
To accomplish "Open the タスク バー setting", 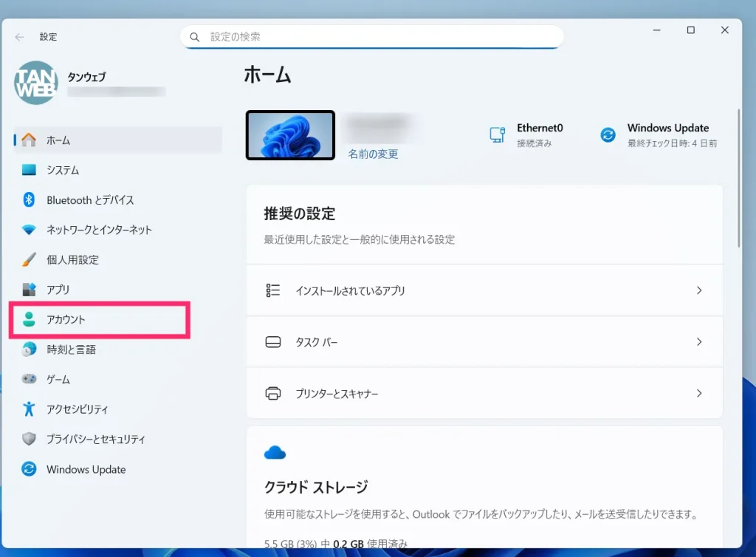I will 484,342.
